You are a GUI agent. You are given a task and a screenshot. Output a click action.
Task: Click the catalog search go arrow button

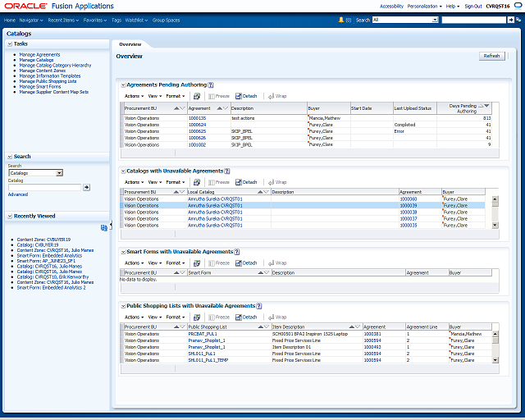pos(86,187)
